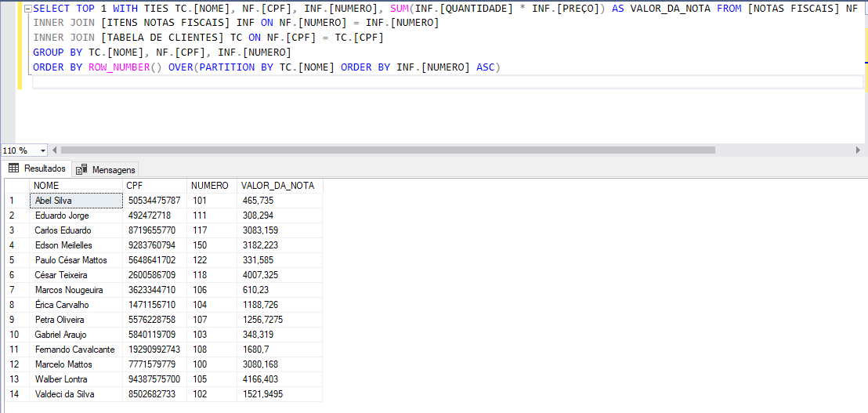Click CPF value 50534475787
The width and height of the screenshot is (868, 413).
point(154,201)
